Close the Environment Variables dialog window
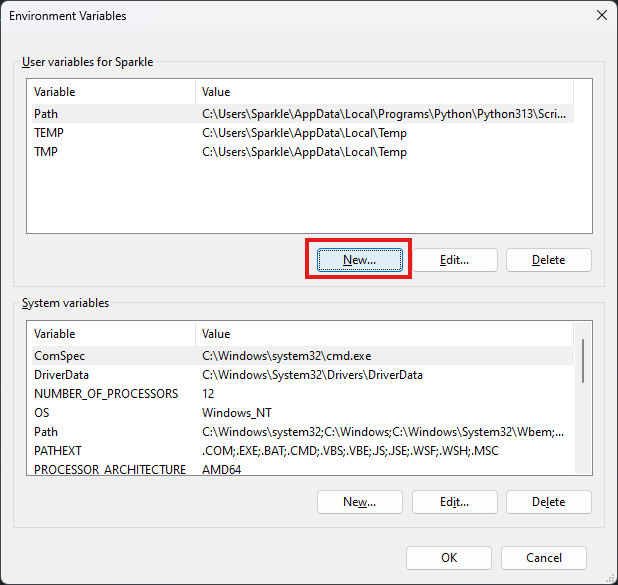 tap(600, 15)
